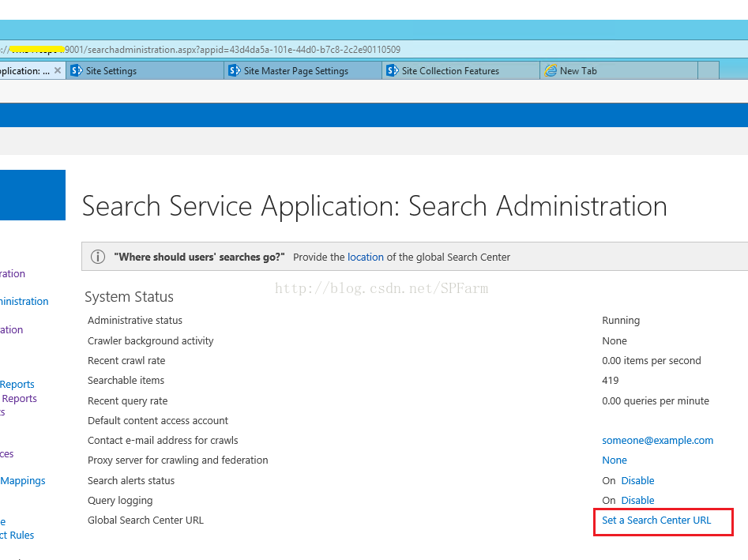
Task: Click SharePoint icon on Site Collection Features tab
Action: tap(392, 70)
